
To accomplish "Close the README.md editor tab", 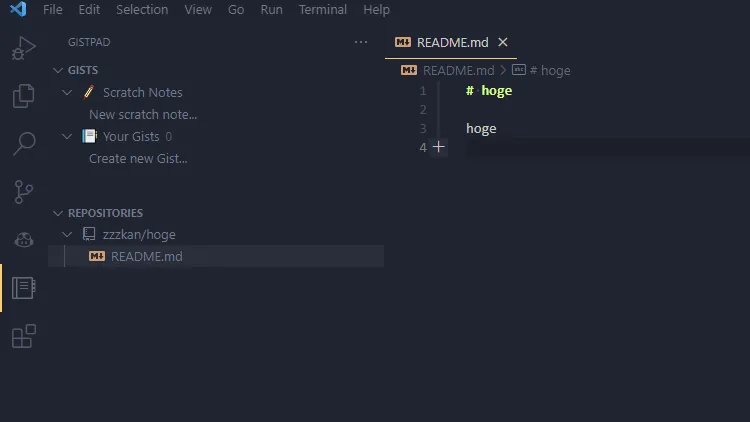I will 503,42.
